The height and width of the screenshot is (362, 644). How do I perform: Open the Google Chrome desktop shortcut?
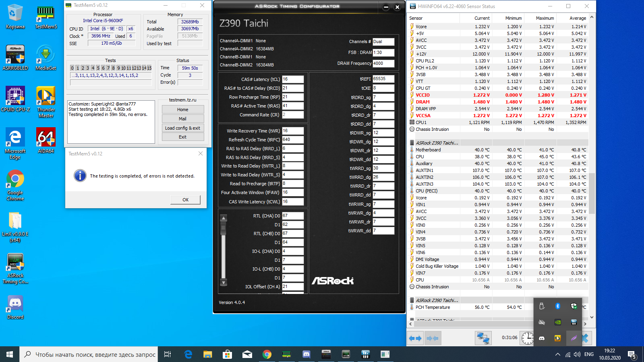15,185
